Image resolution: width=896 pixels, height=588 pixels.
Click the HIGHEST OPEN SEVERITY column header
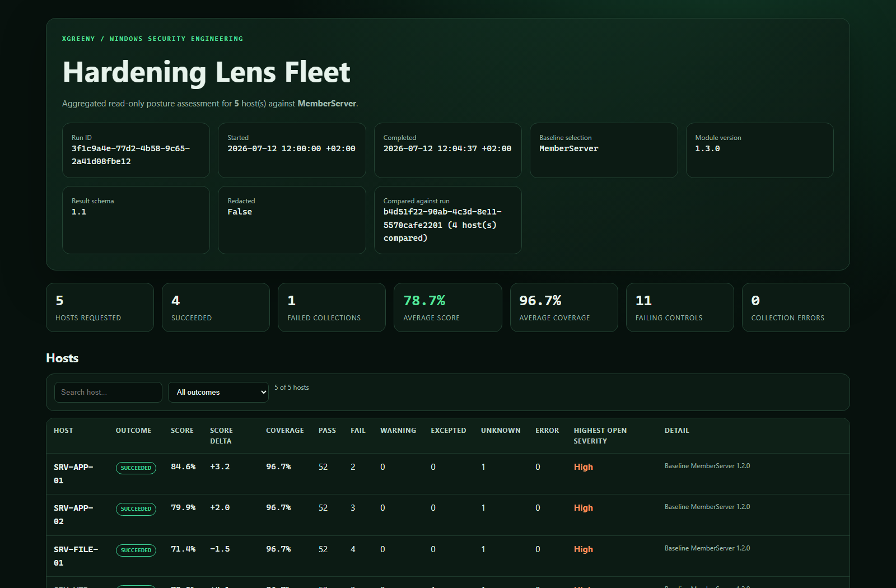(600, 436)
